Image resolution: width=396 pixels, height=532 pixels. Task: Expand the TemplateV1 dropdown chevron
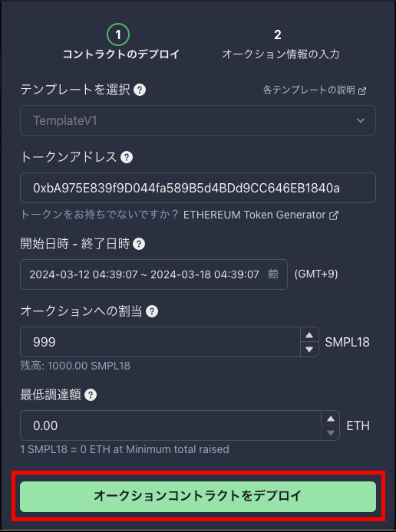361,120
